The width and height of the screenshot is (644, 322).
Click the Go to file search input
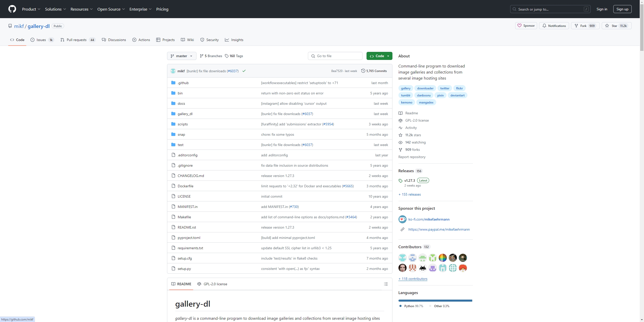pyautogui.click(x=335, y=56)
